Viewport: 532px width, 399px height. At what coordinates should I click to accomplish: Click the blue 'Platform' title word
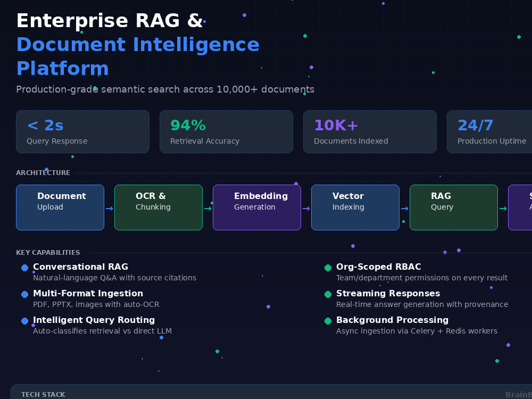point(62,69)
